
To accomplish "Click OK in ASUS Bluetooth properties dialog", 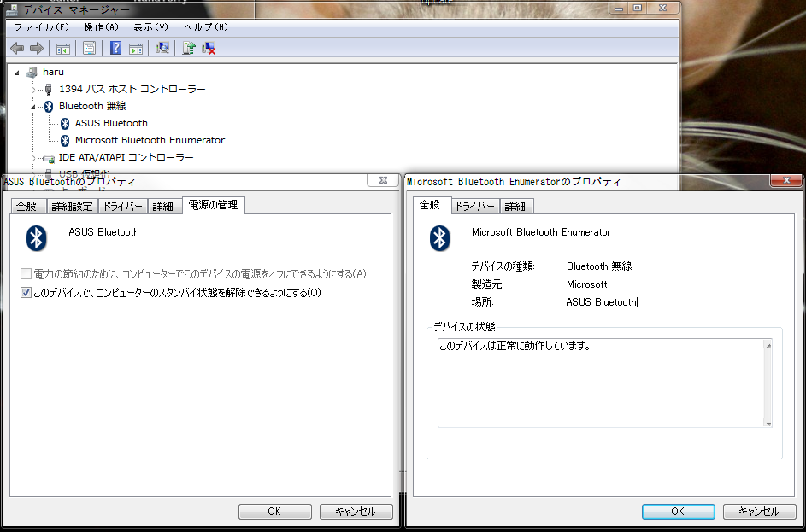I will pyautogui.click(x=274, y=512).
